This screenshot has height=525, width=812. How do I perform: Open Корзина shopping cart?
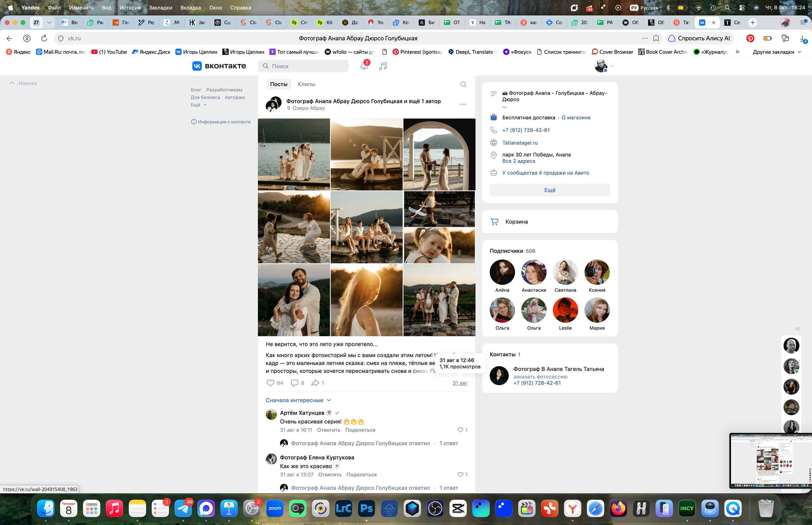click(549, 222)
